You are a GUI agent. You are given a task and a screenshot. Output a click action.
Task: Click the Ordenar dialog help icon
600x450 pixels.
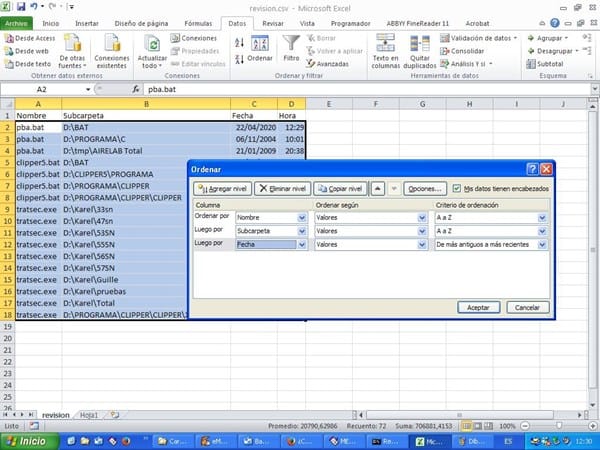(532, 169)
